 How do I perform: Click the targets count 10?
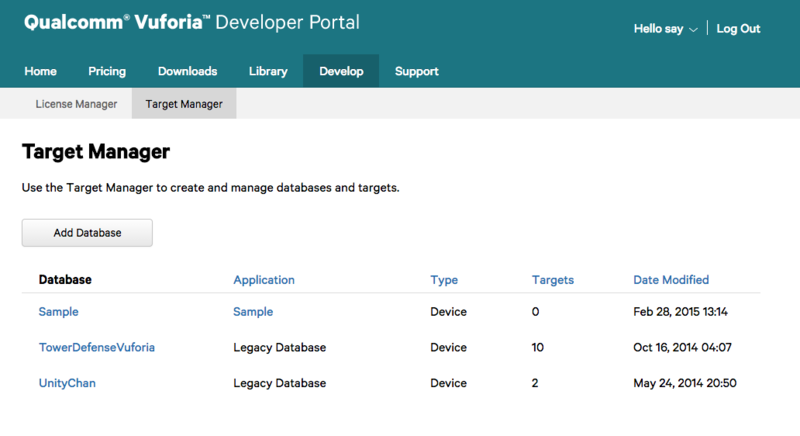[x=538, y=347]
